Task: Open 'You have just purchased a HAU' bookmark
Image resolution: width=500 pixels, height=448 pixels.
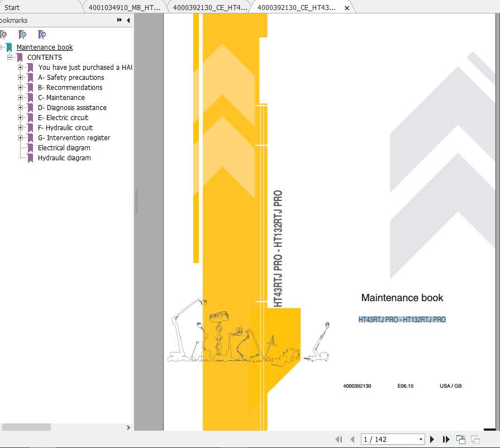Action: [85, 67]
